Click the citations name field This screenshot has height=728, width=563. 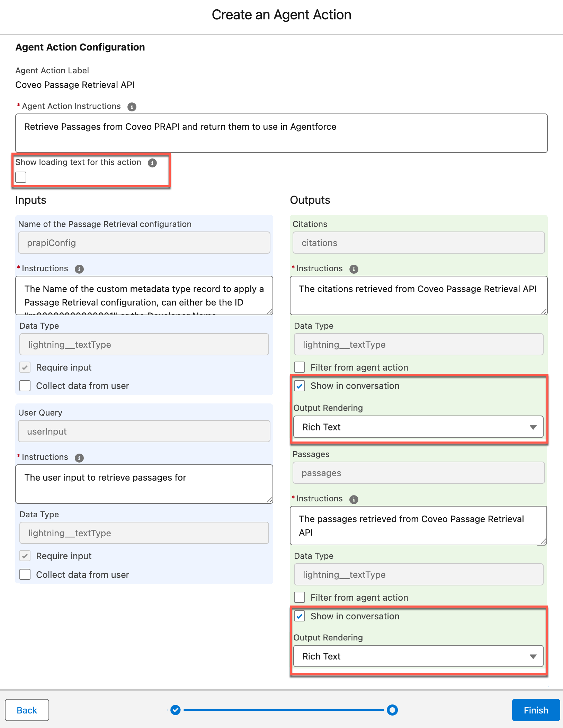(419, 243)
